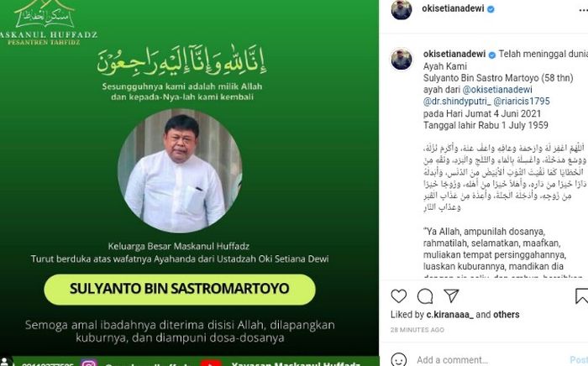Share post via paper plane icon
Image resolution: width=588 pixels, height=366 pixels.
[451, 295]
